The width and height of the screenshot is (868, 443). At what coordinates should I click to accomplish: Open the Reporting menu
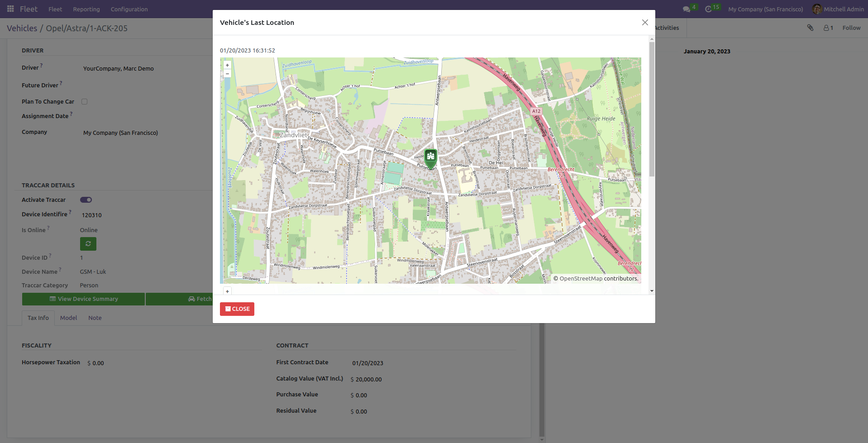(x=86, y=9)
